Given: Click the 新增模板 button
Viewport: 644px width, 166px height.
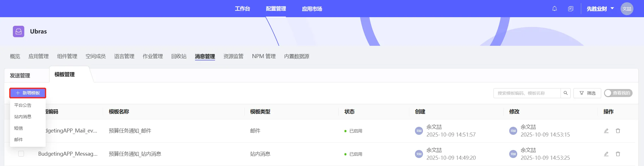Looking at the screenshot, I should (28, 93).
